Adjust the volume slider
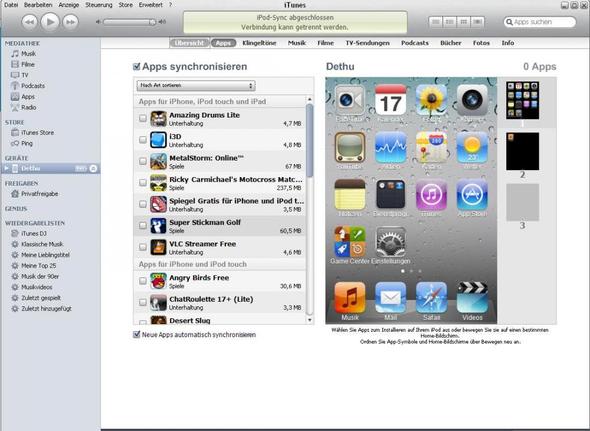 129,22
